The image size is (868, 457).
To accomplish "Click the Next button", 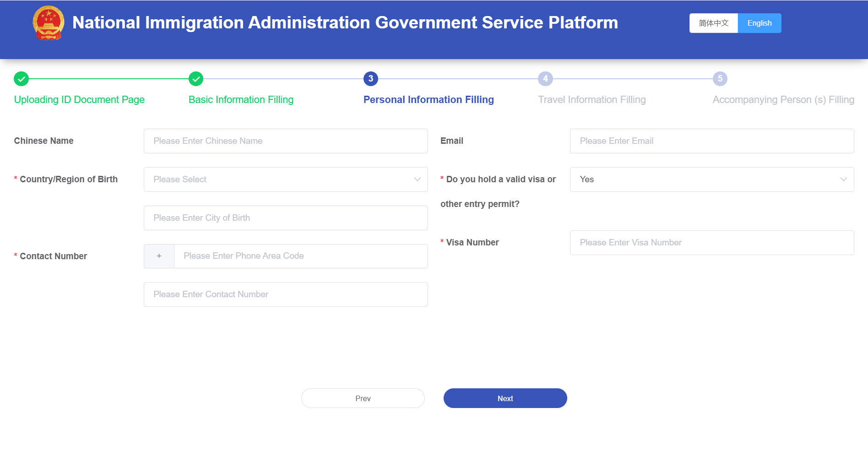I will [x=505, y=398].
